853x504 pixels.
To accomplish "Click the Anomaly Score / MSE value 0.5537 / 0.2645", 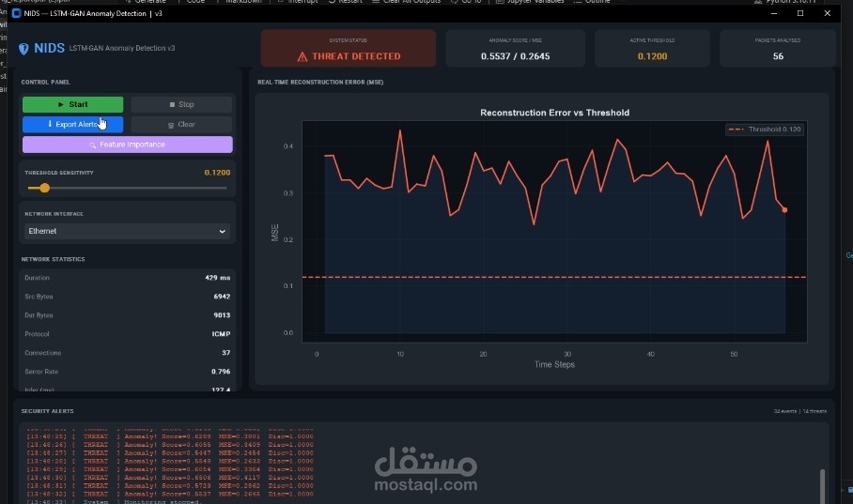I will (515, 56).
